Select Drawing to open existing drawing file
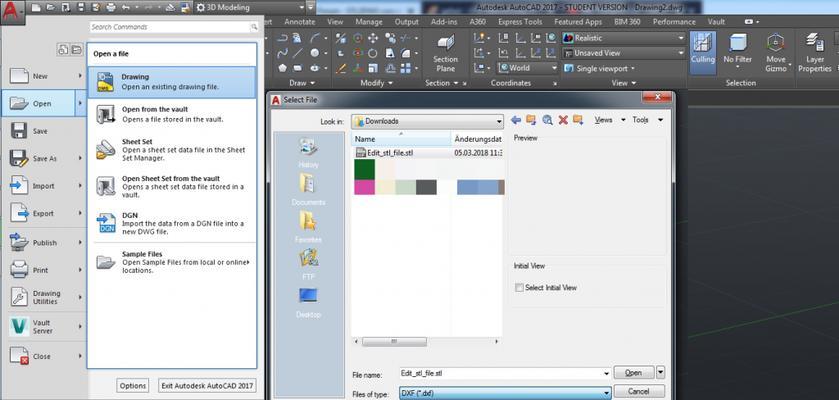 point(172,82)
